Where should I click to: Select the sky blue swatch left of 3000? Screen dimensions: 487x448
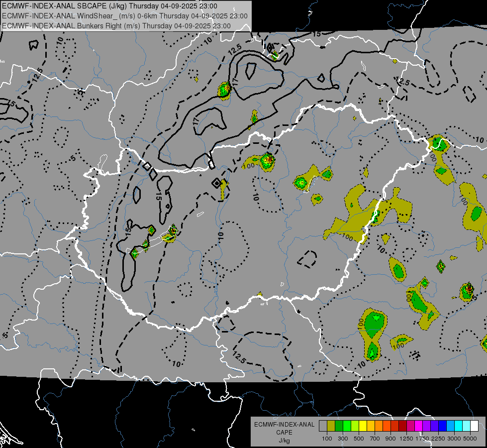tap(450, 426)
